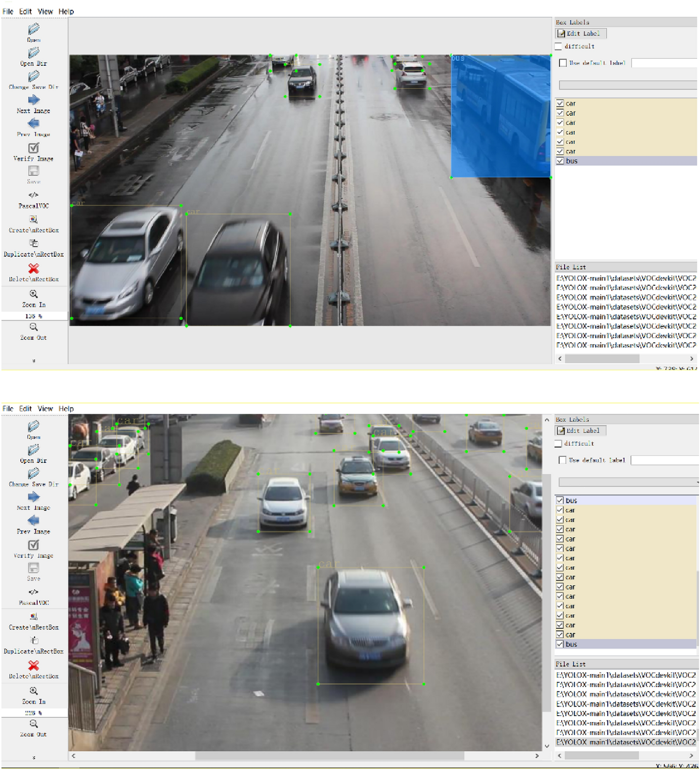Open the label combo box in upper window
Screen dimensions: 700x770
coord(627,85)
